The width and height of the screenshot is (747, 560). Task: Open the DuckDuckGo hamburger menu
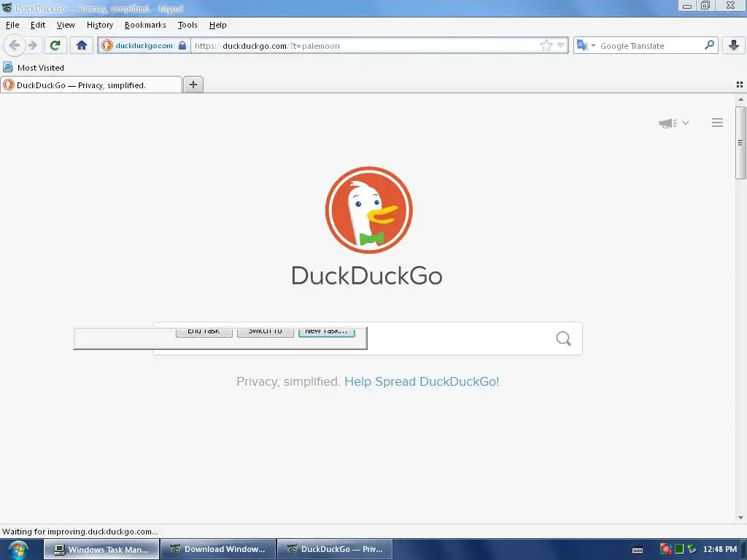pos(718,122)
